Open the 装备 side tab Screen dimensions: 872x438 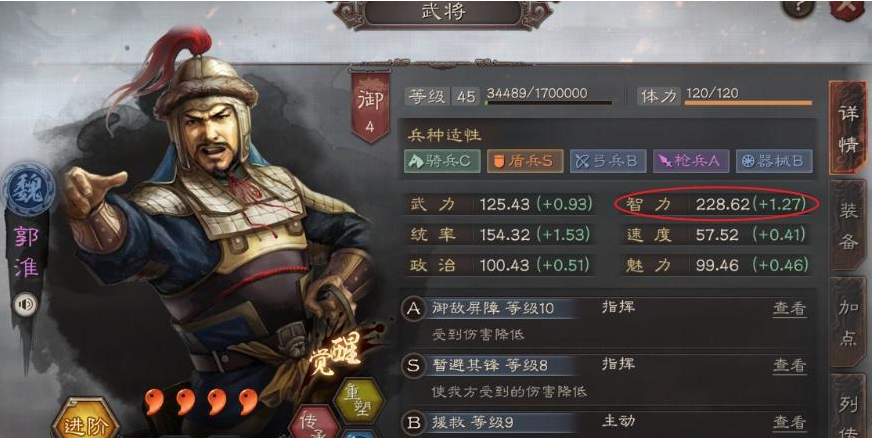848,226
